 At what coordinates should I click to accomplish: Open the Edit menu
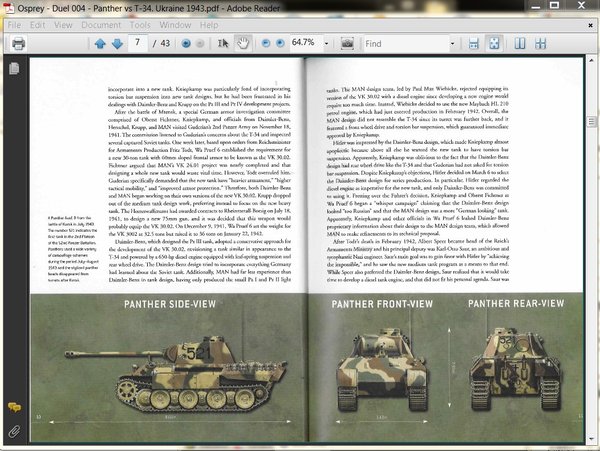[38, 25]
